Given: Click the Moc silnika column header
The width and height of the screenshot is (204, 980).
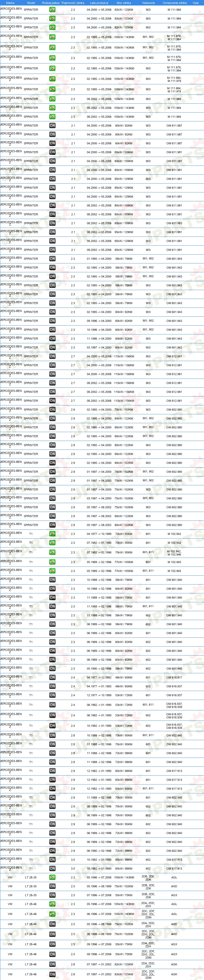Looking at the screenshot, I should pos(124,3).
